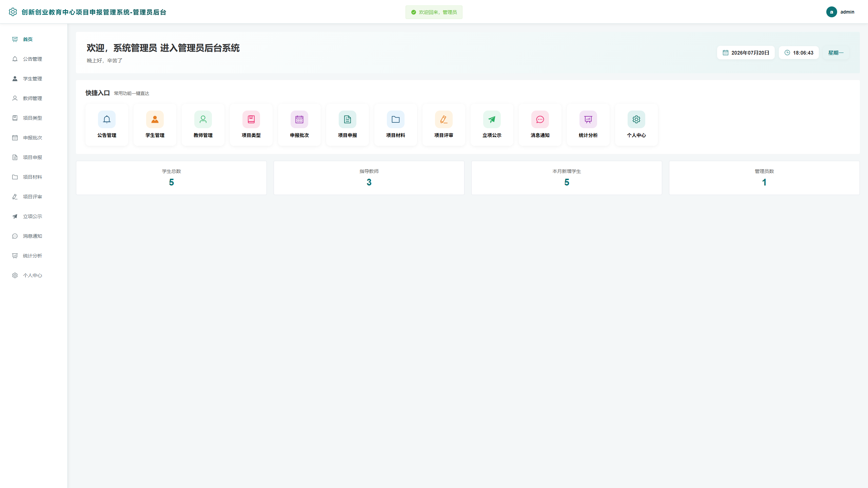Viewport: 868px width, 488px height.
Task: Click sidebar 学生管理 user icon
Action: coord(15,79)
